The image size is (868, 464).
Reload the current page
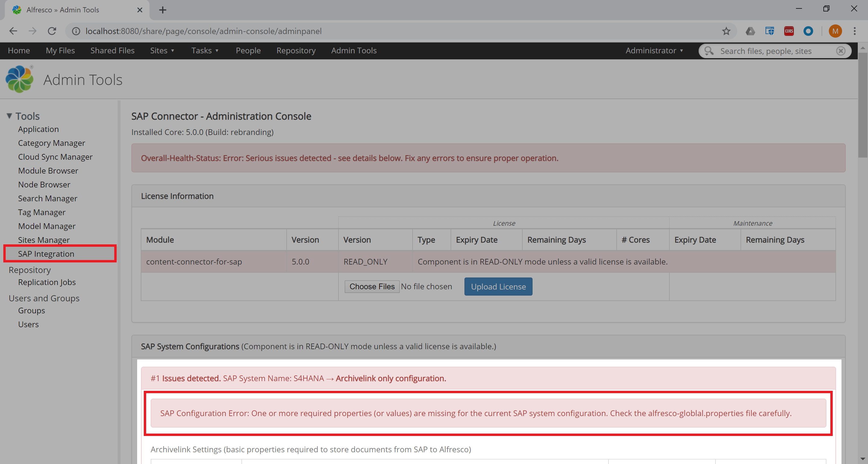52,31
